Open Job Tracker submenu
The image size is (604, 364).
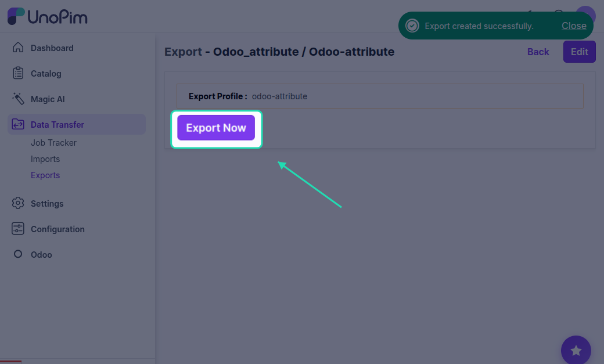[53, 142]
